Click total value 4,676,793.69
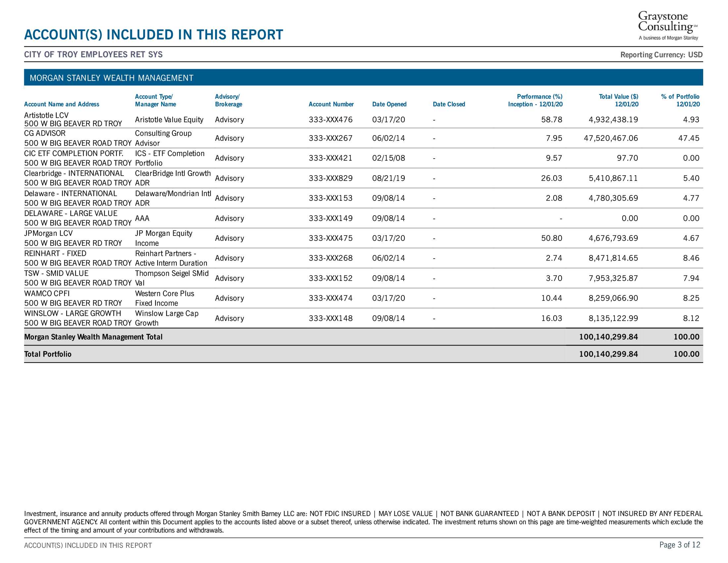Viewport: 728px width, 563px height. click(x=613, y=238)
